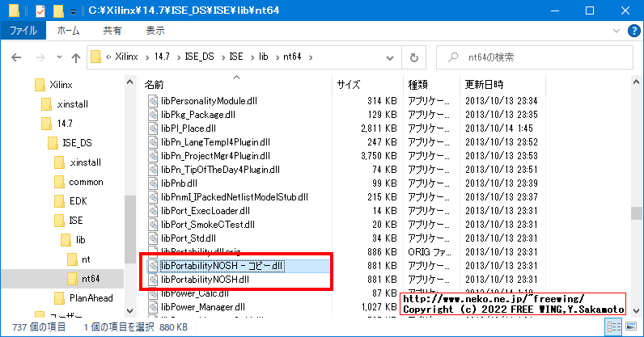Open the 表示 ribbon tab

coord(155,31)
